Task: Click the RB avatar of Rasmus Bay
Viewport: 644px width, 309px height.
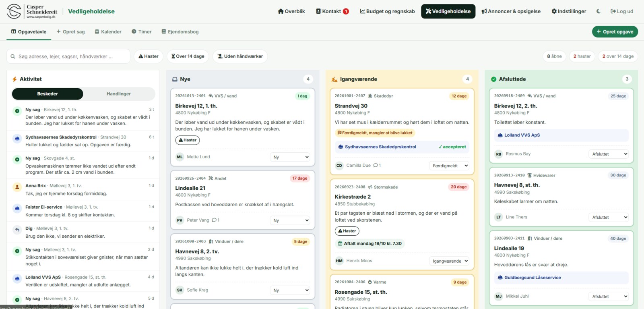Action: click(x=498, y=154)
